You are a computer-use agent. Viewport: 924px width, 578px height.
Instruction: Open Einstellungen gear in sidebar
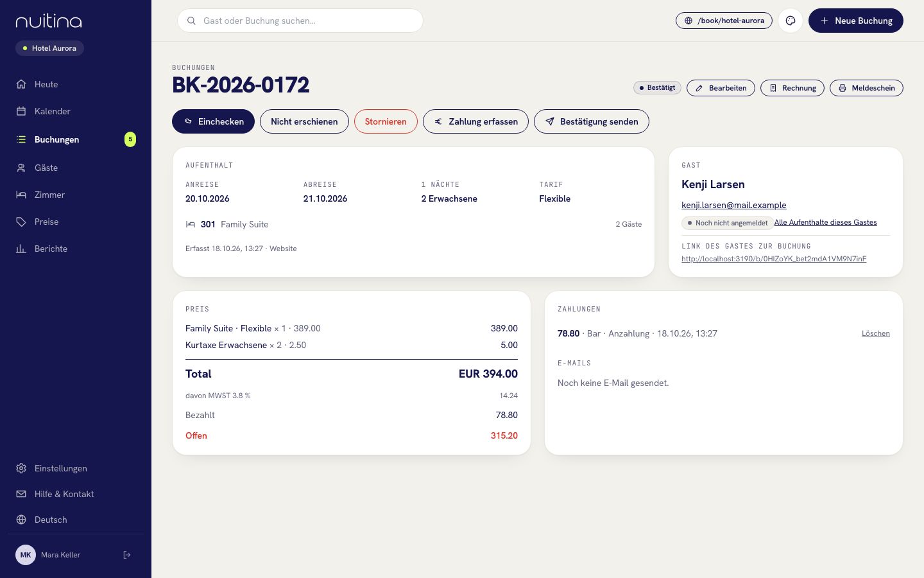76,468
